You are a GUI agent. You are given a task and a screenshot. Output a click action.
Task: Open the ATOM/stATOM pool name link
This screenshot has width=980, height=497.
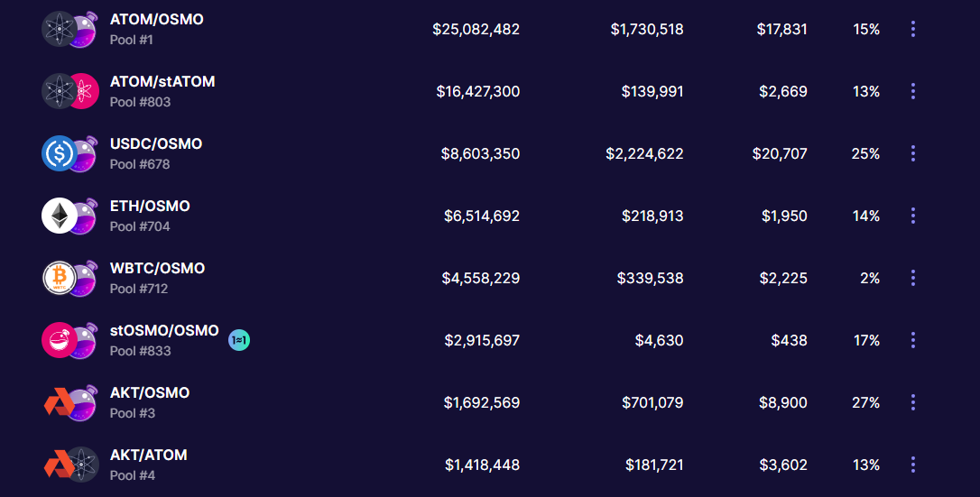tap(162, 82)
